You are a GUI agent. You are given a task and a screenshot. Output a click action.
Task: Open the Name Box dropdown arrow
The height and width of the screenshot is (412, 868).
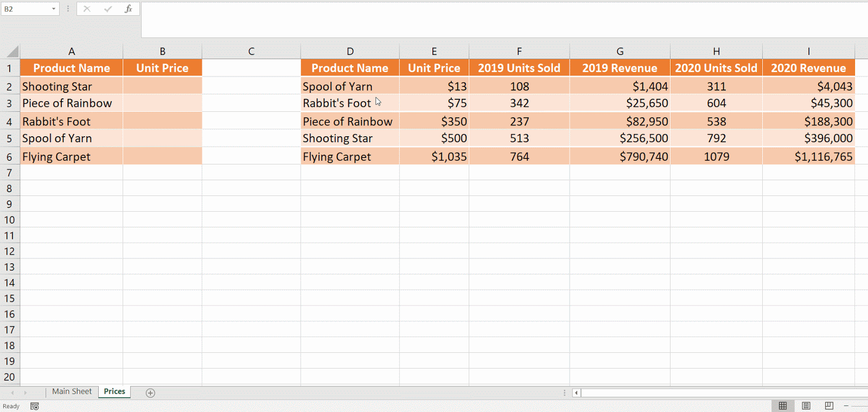click(x=54, y=9)
